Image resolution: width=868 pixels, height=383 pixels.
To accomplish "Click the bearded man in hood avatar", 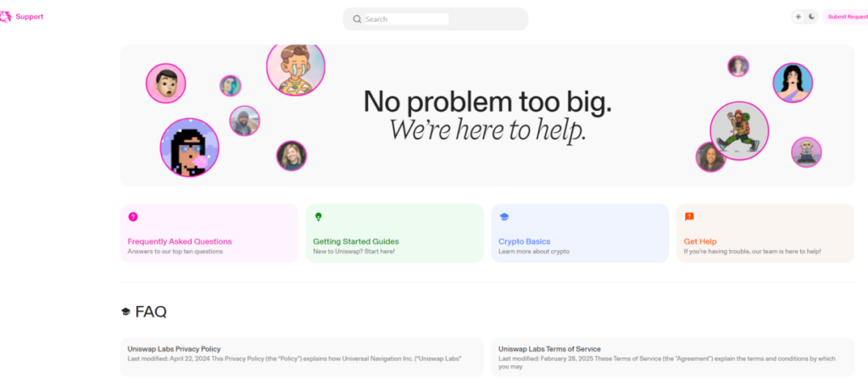I will tap(245, 120).
